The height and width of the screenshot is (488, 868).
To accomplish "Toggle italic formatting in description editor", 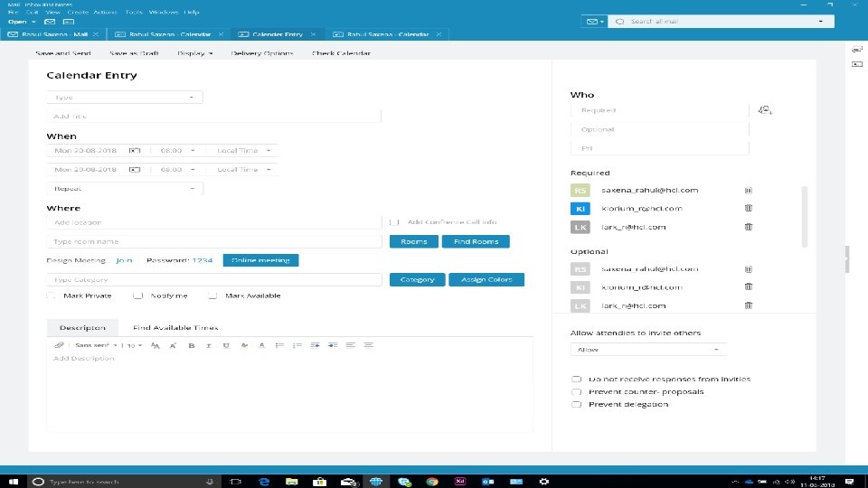I will (x=209, y=345).
